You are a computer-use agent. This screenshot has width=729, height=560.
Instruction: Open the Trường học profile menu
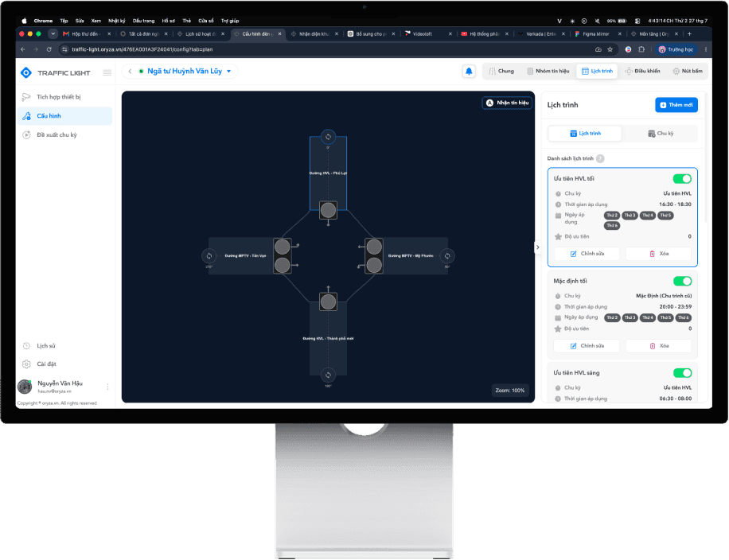click(x=676, y=49)
